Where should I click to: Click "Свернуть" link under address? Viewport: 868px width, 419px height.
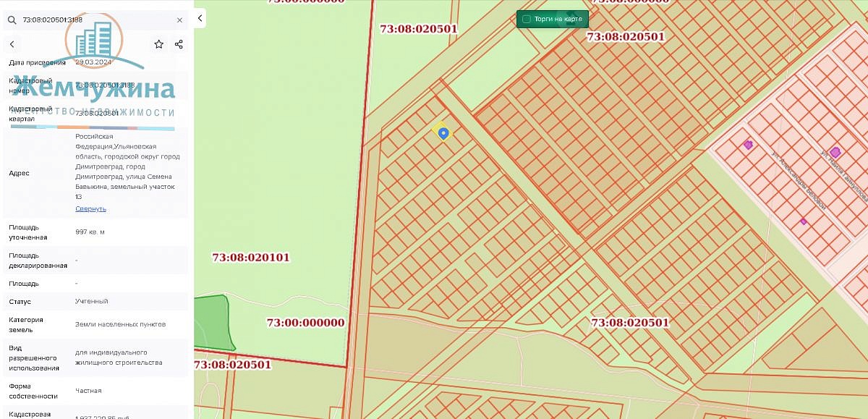click(90, 208)
